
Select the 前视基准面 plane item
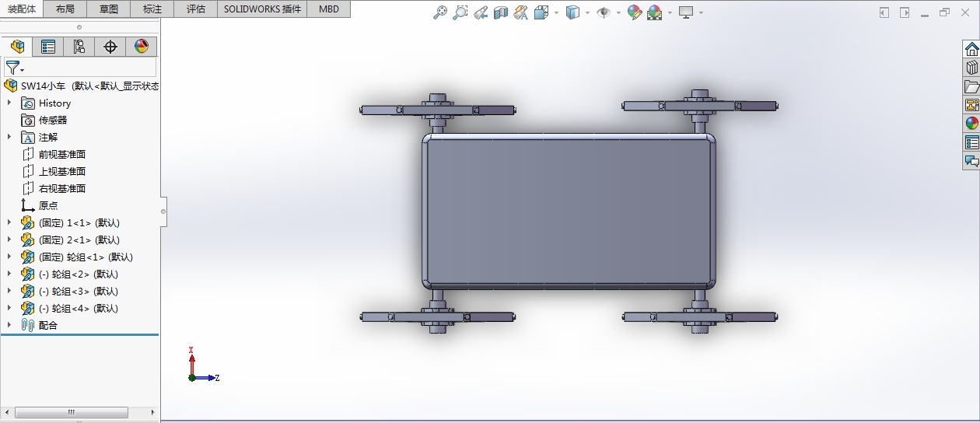pos(62,154)
